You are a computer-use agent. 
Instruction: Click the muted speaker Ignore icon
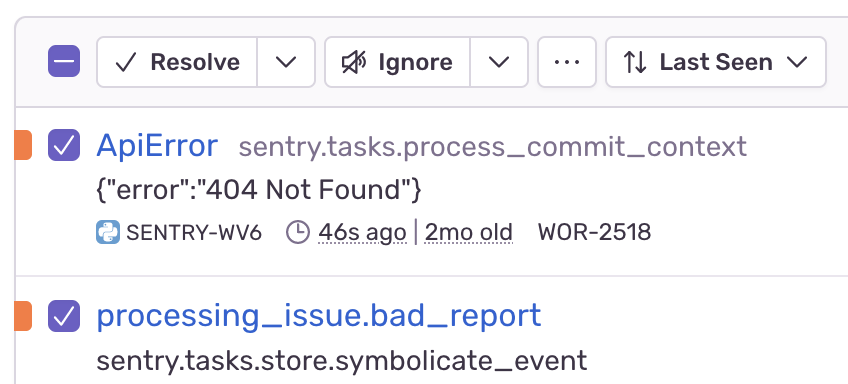pos(354,62)
